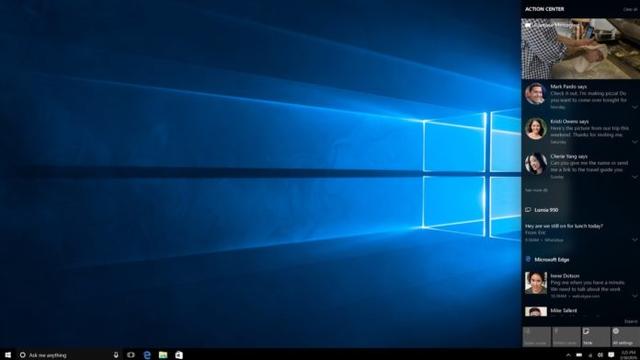Open the Store app on taskbar
This screenshot has height=360, width=640.
tap(179, 355)
